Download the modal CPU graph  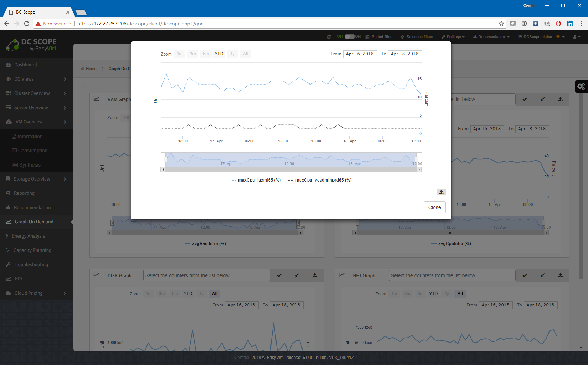(441, 192)
